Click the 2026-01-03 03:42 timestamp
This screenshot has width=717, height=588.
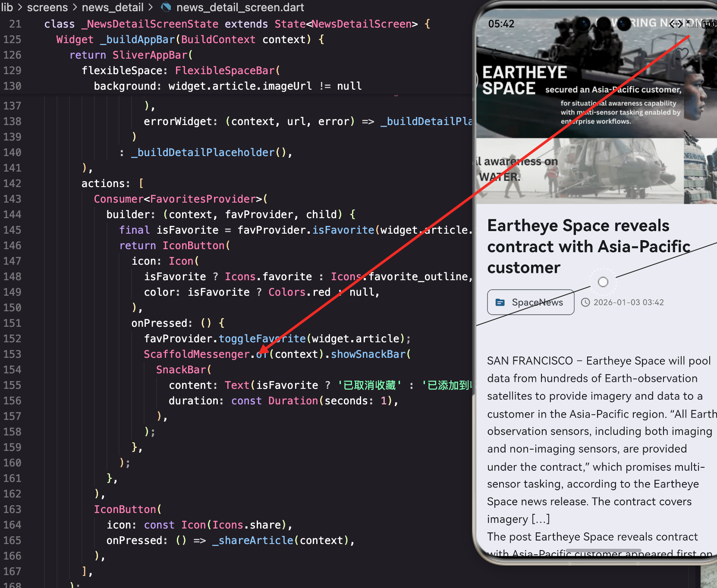629,302
